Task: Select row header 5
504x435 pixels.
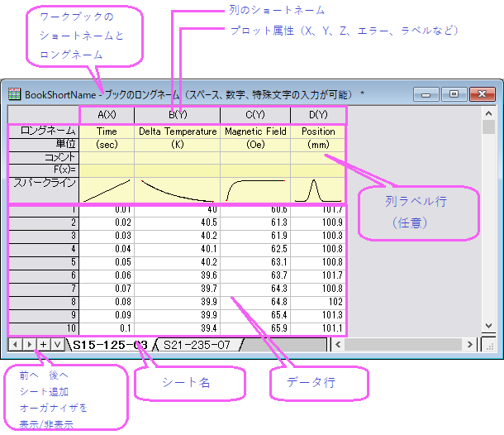Action: (44, 262)
